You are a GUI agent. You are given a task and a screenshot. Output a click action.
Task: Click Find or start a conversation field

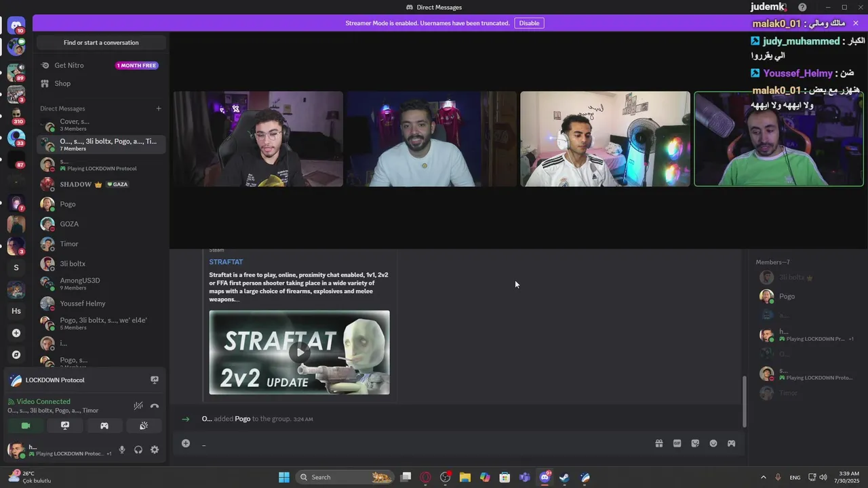pyautogui.click(x=101, y=43)
